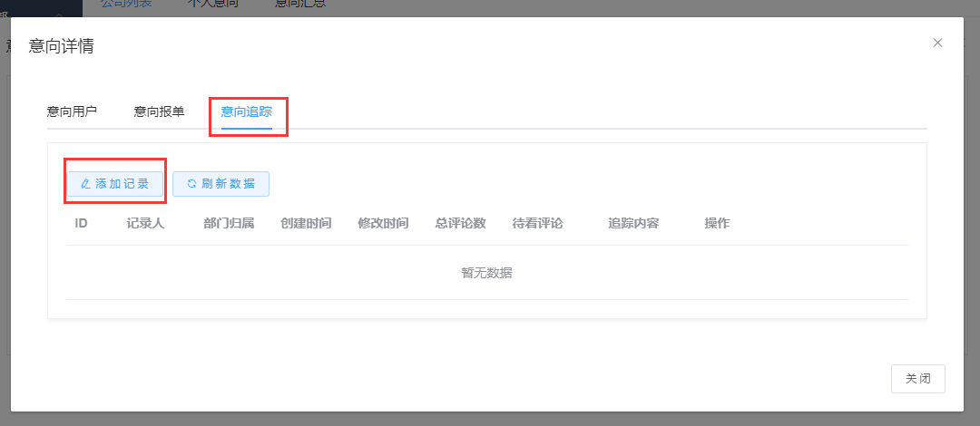980x426 pixels.
Task: Click the 追踪内容 column header
Action: click(x=632, y=223)
